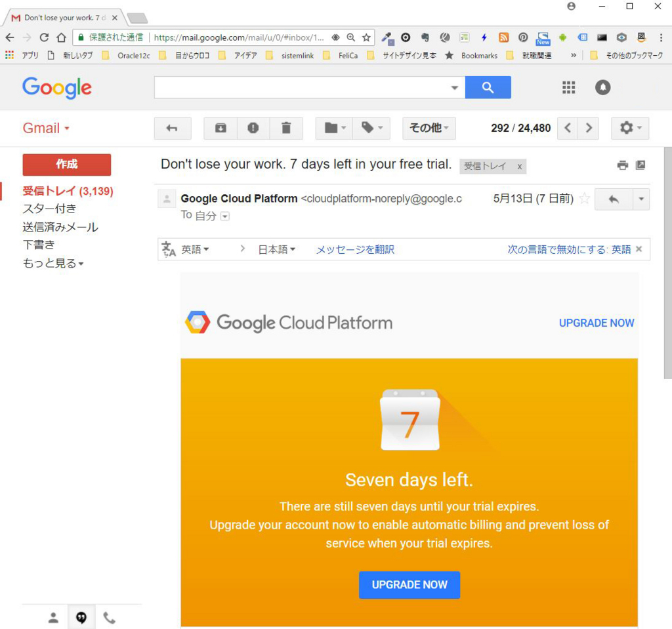
Task: Open the Move to folder dropdown
Action: tap(334, 128)
